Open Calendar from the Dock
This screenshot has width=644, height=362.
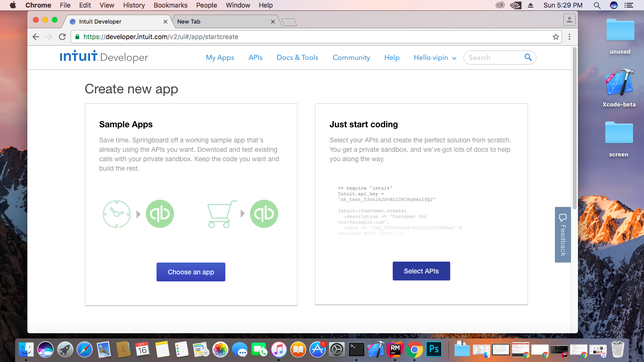(142, 350)
